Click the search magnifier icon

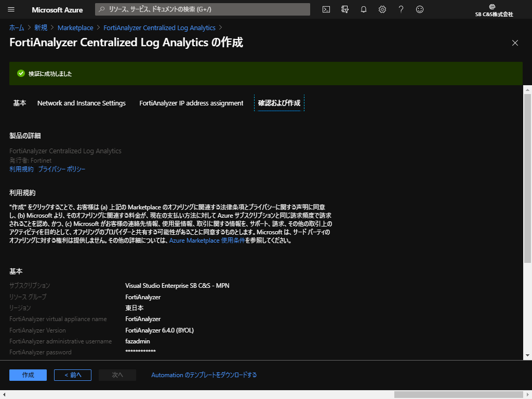pyautogui.click(x=101, y=9)
